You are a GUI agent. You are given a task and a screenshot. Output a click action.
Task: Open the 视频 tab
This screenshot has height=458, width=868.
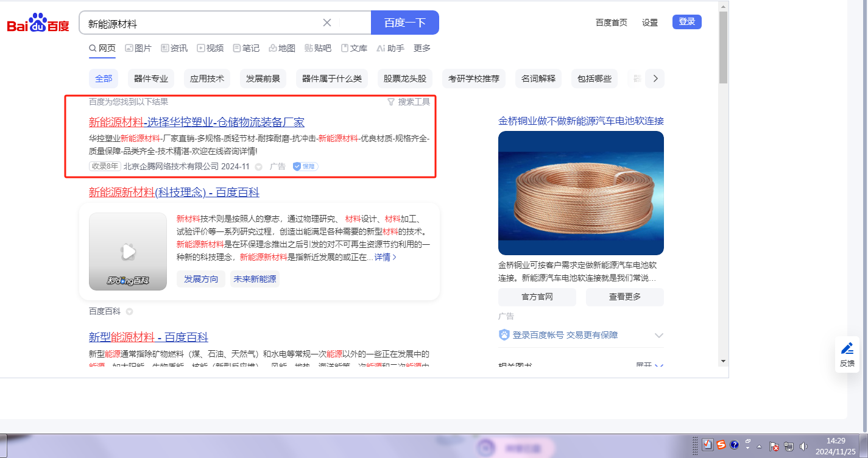(x=210, y=48)
